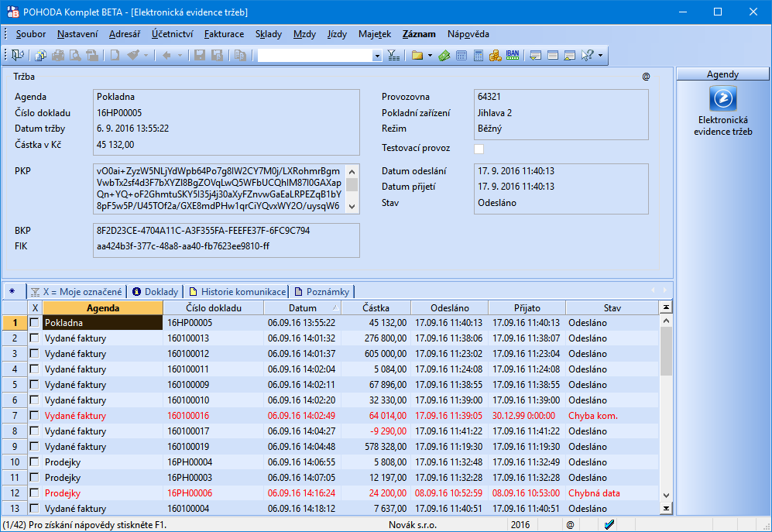This screenshot has height=532, width=772.
Task: Click the PKP field scroll up arrow
Action: point(352,171)
